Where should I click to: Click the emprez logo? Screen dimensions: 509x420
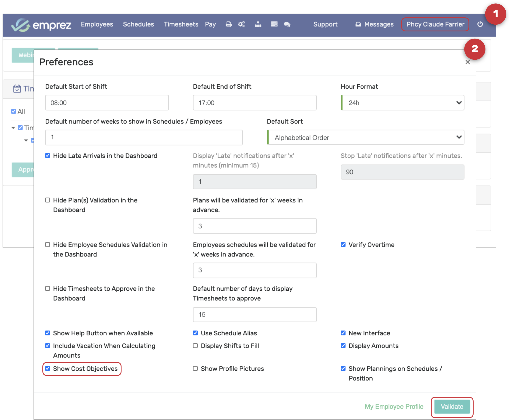[x=41, y=25]
